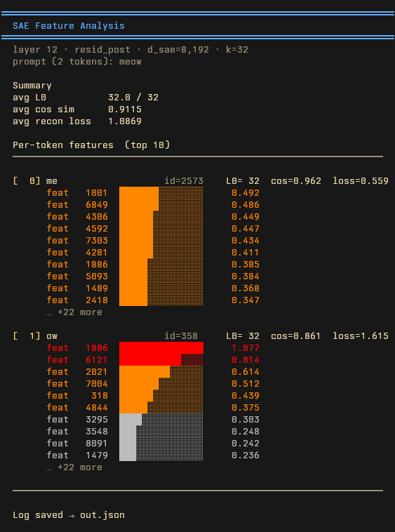
Task: Click the "feat 4592" label
Action: (x=77, y=229)
